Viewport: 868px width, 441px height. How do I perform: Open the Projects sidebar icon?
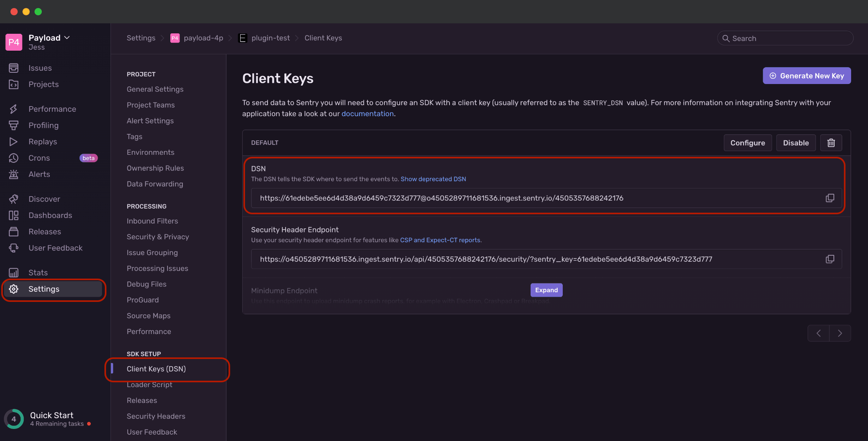[14, 84]
